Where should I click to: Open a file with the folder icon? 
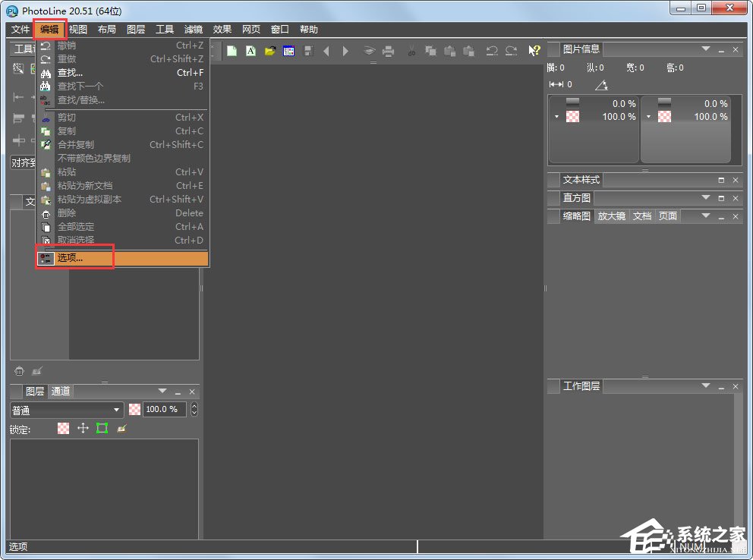pyautogui.click(x=270, y=51)
